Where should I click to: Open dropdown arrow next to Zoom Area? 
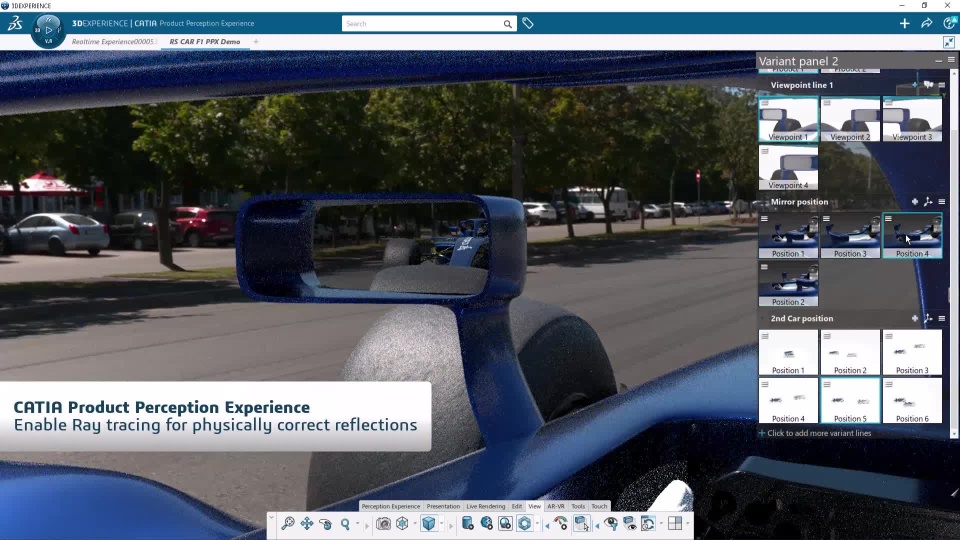pos(358,524)
